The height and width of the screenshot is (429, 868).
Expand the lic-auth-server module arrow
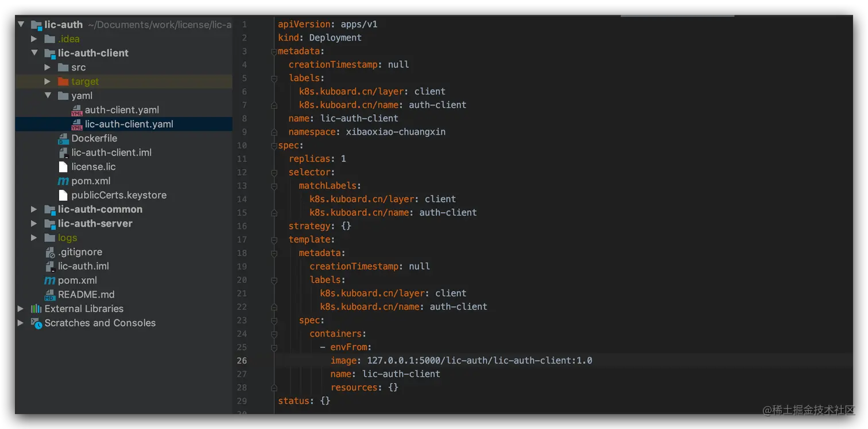pos(34,224)
